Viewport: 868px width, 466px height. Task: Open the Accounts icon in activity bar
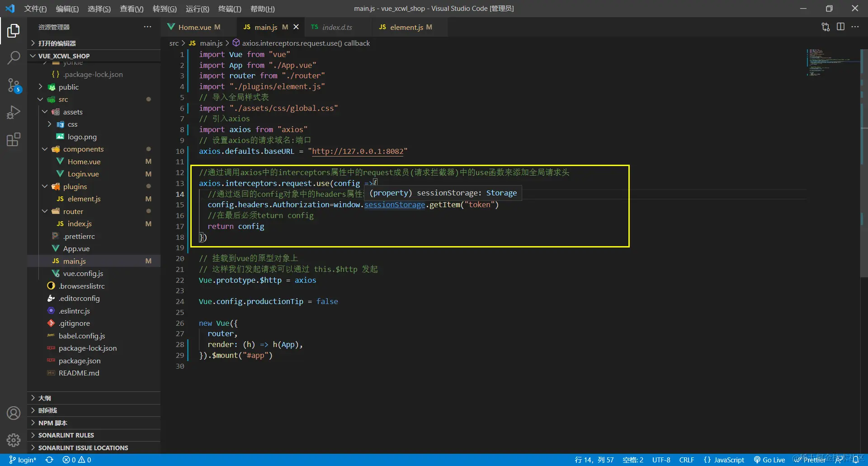[x=14, y=413]
